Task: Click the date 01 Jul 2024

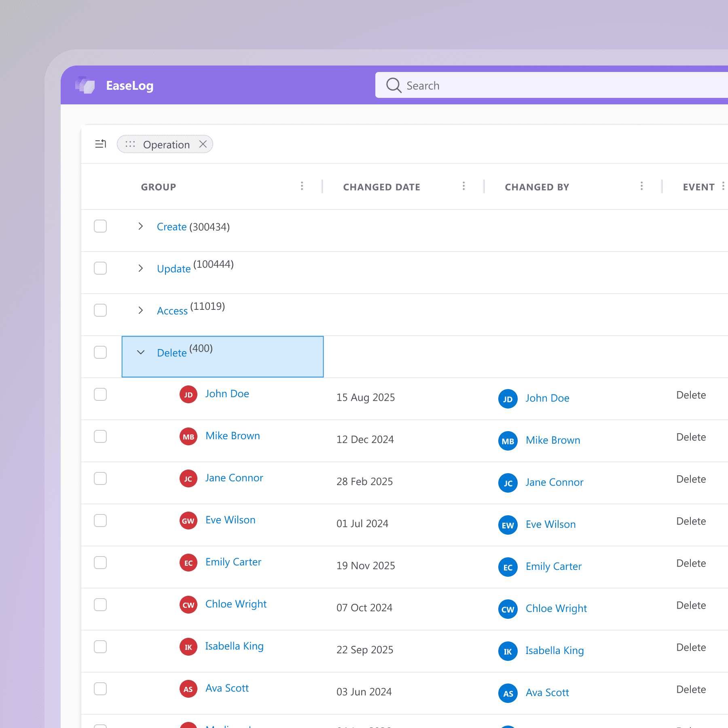Action: point(362,524)
